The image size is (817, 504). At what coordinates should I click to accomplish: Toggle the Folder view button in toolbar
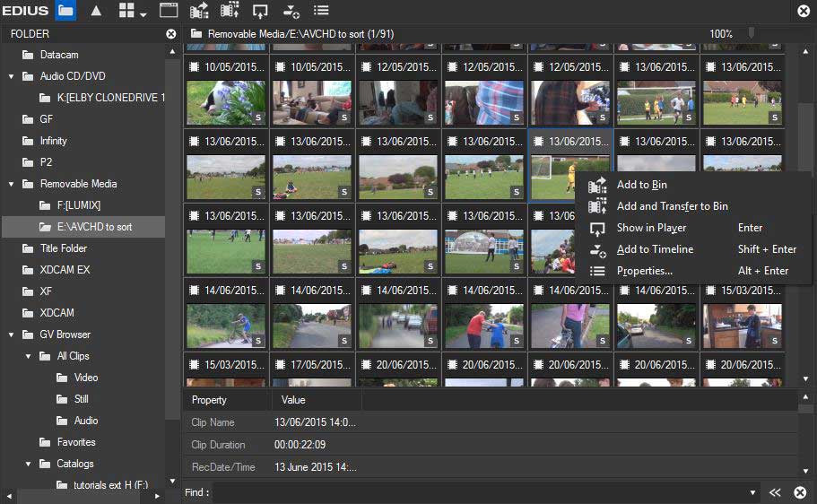click(65, 11)
